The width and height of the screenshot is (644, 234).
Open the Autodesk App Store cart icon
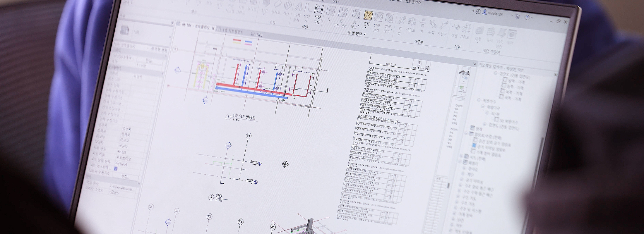tap(518, 16)
